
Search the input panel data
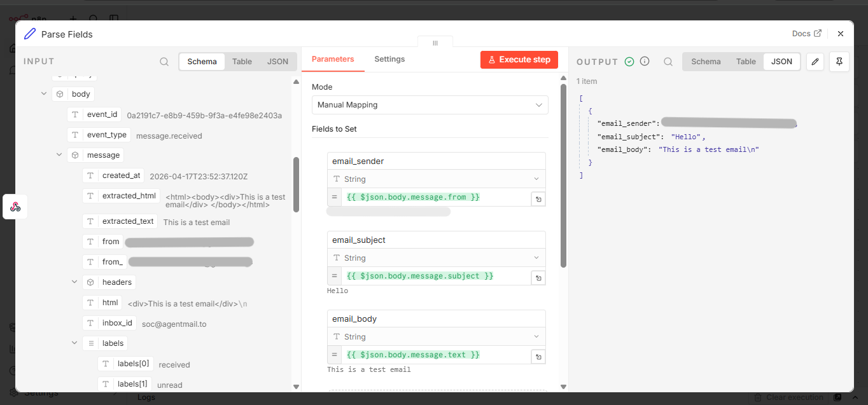point(164,62)
